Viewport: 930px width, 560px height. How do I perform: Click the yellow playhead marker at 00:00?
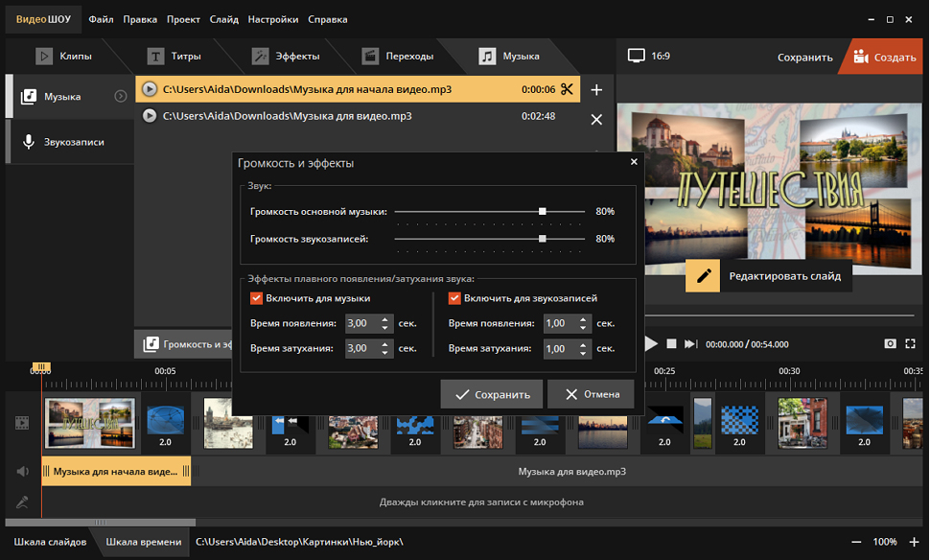41,366
